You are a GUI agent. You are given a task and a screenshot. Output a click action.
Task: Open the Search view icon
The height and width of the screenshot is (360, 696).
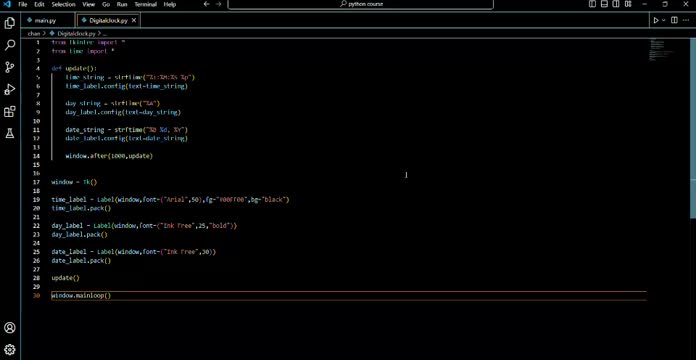[10, 45]
